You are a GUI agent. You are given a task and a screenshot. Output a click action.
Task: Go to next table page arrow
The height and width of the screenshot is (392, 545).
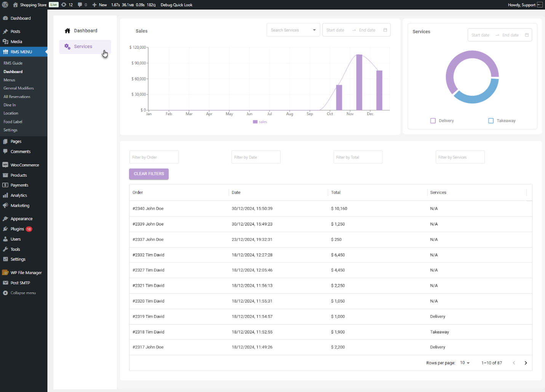point(526,363)
